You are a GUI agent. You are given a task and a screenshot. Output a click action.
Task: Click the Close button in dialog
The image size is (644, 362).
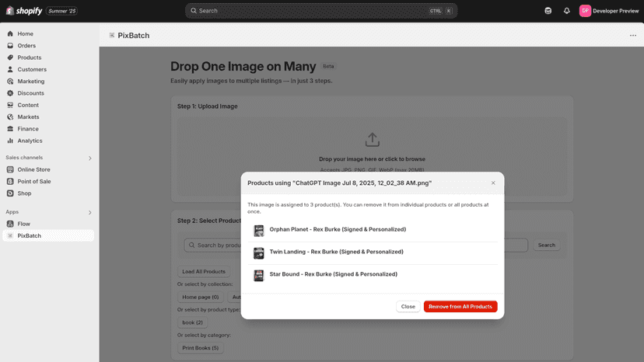point(408,307)
